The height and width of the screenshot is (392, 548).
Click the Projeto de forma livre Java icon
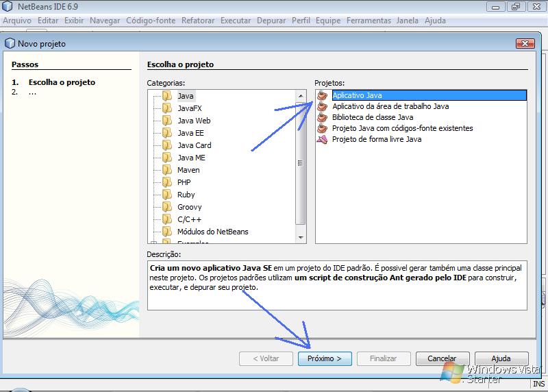(322, 139)
